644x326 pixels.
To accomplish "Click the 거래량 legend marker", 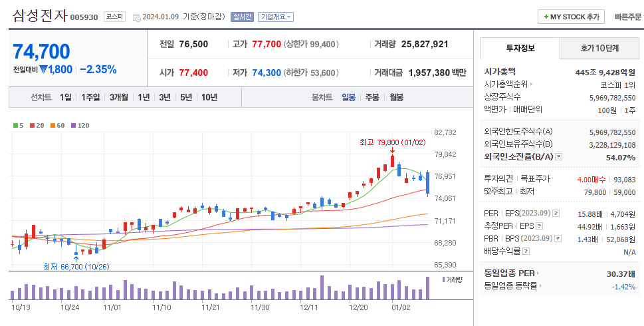I will (443, 279).
